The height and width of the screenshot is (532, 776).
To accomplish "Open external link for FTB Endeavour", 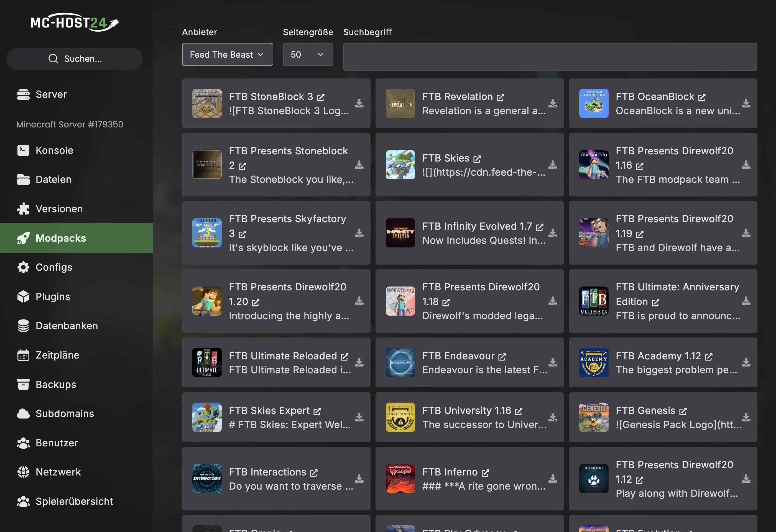I will [502, 356].
